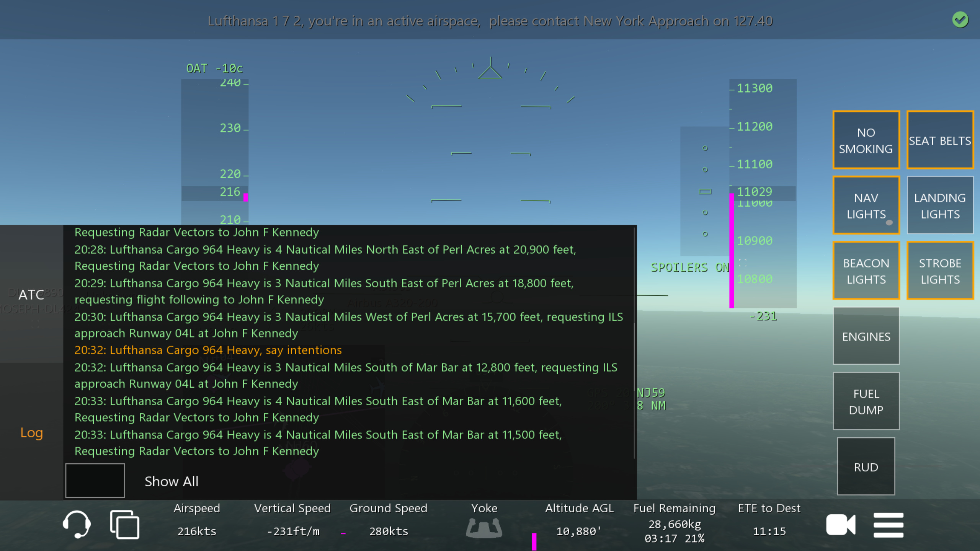Toggle the Beacon Lights button
Image resolution: width=980 pixels, height=551 pixels.
[x=866, y=271]
